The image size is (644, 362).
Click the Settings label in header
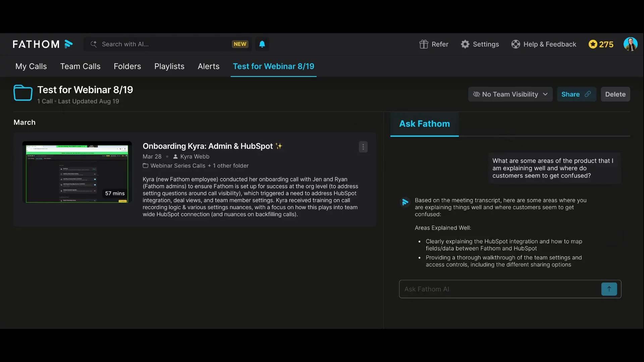click(x=486, y=44)
